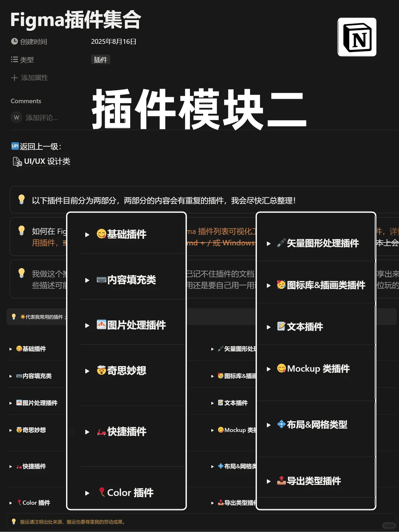Click the 添加评论 comment field
The height and width of the screenshot is (532, 399).
[x=41, y=118]
